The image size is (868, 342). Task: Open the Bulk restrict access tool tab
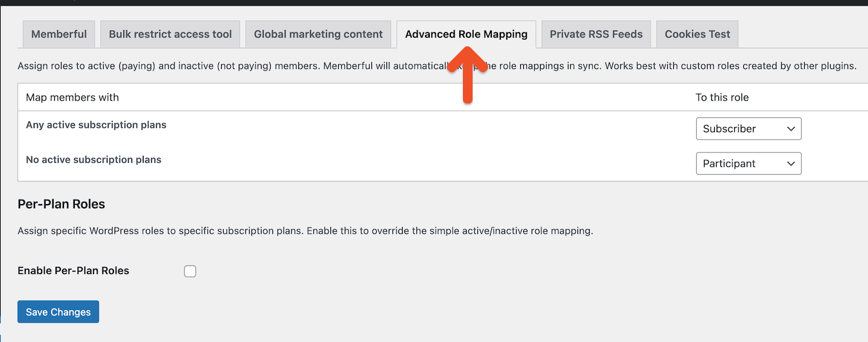[171, 34]
